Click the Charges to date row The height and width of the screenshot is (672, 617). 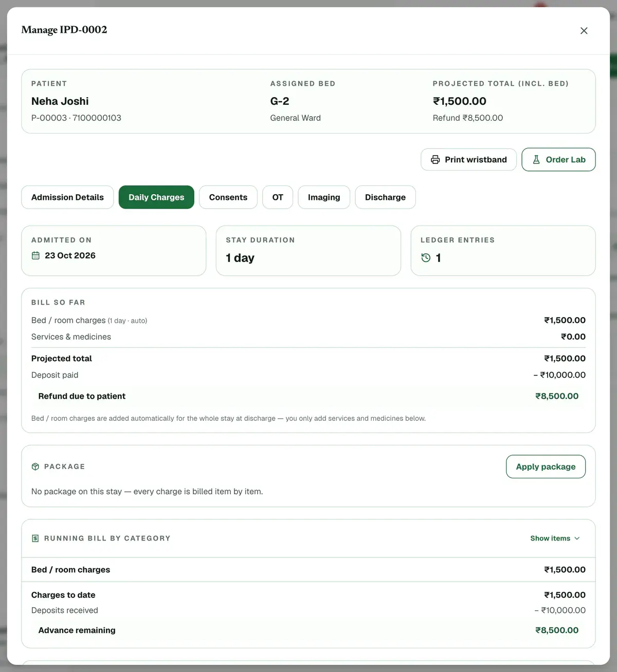point(308,595)
